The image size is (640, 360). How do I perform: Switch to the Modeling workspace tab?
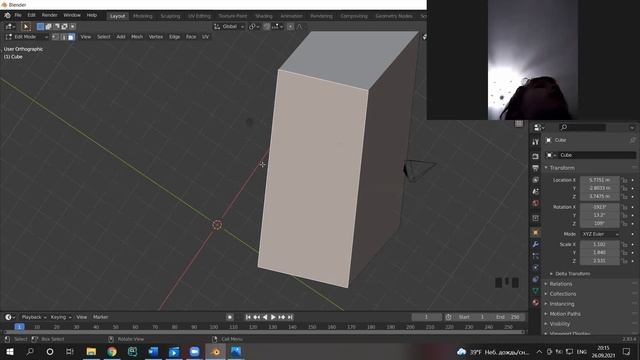tap(143, 16)
